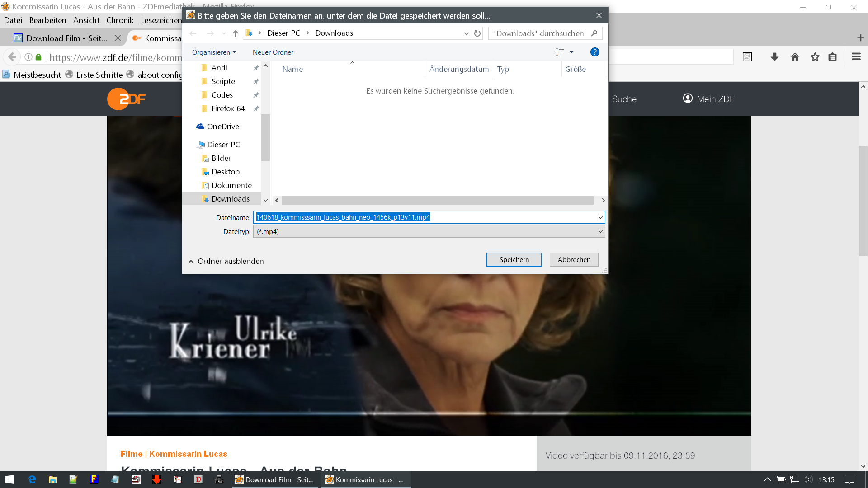This screenshot has height=488, width=868.
Task: Expand the Dateityp dropdown
Action: [x=600, y=231]
